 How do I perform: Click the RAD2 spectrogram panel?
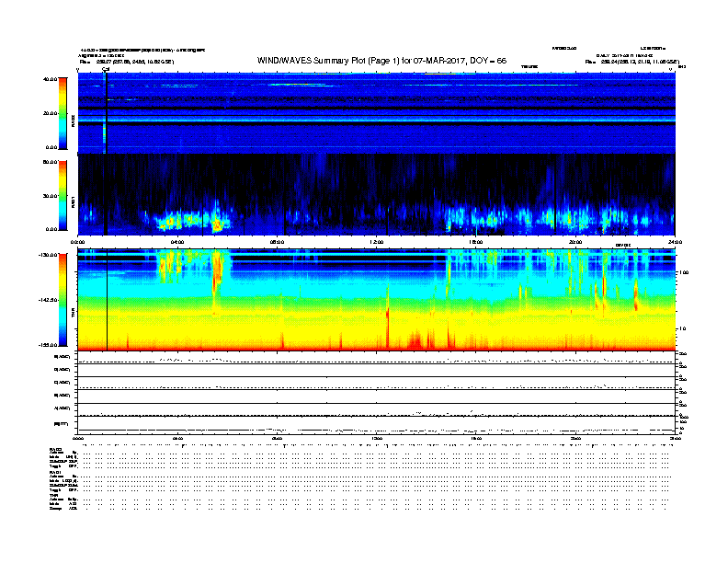[377, 113]
